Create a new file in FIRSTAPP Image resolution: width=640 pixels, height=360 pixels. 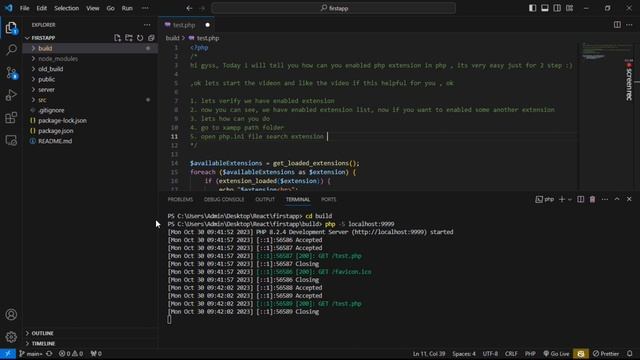[118, 38]
